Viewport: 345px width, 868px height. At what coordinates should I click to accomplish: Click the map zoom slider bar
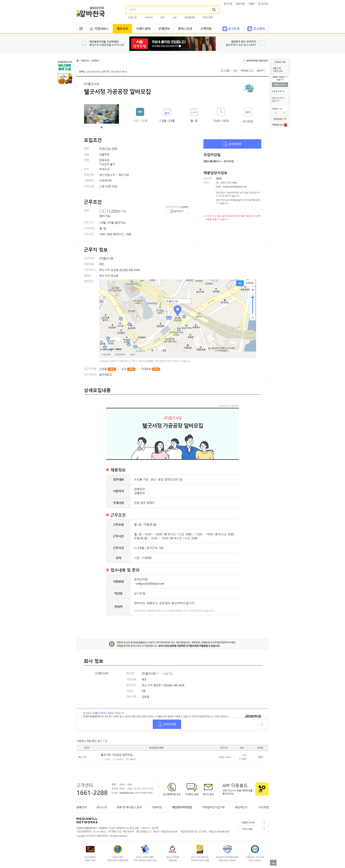(x=252, y=305)
